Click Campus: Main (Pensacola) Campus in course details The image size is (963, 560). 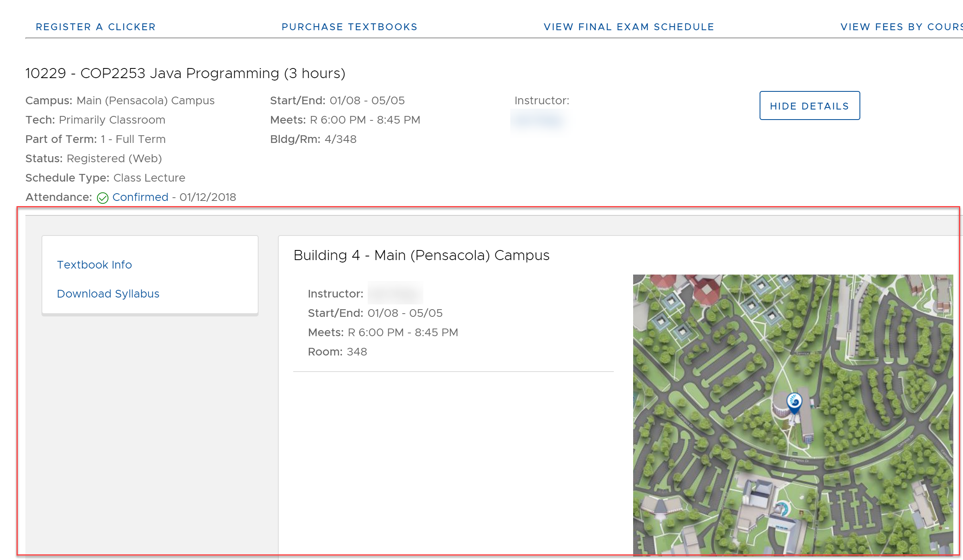(x=120, y=101)
